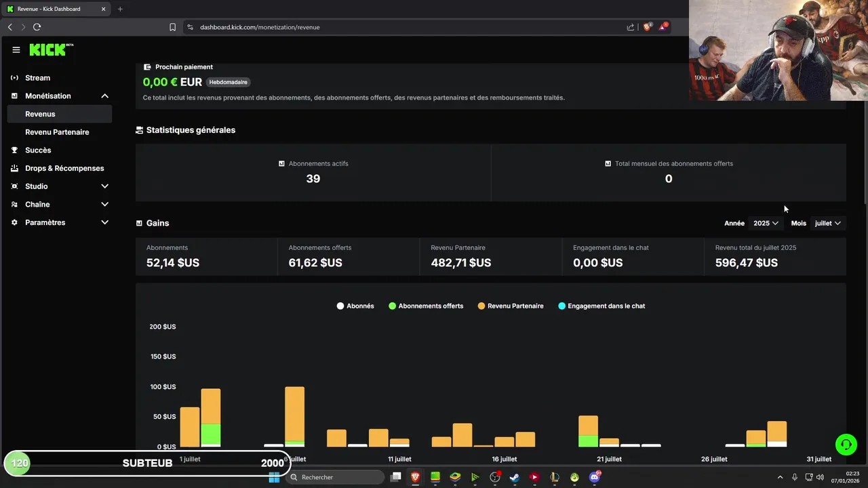Toggle the Abonnés series in the chart legend

[355, 306]
